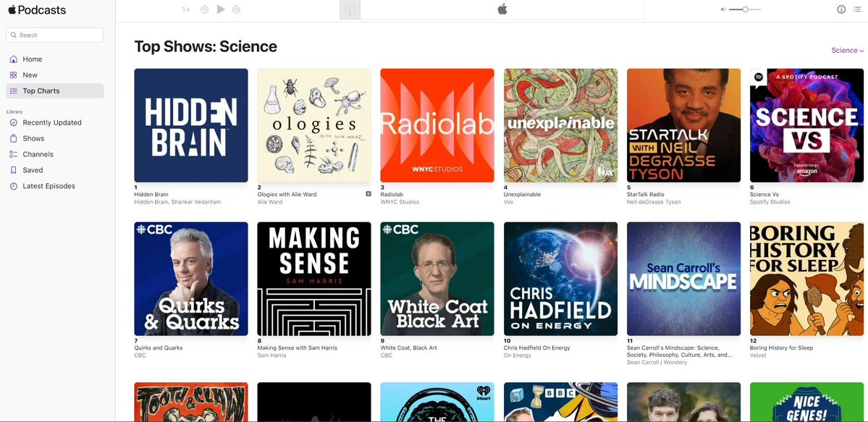Click the Saved bookmark icon

pyautogui.click(x=13, y=170)
